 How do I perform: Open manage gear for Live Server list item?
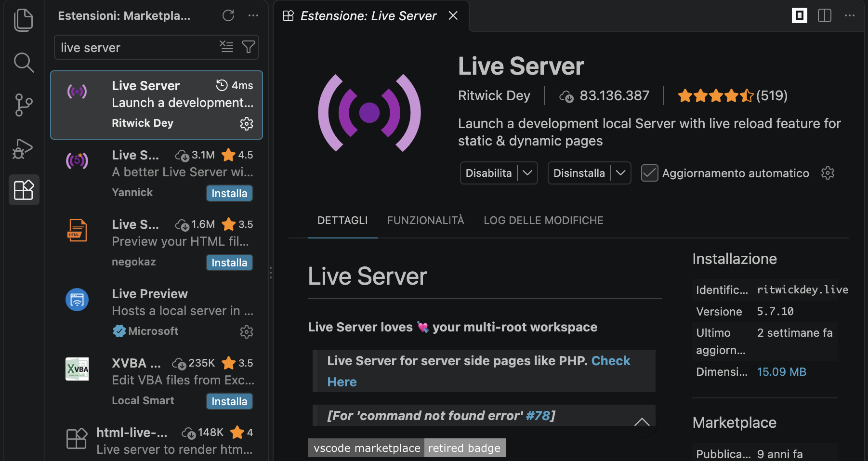click(247, 124)
